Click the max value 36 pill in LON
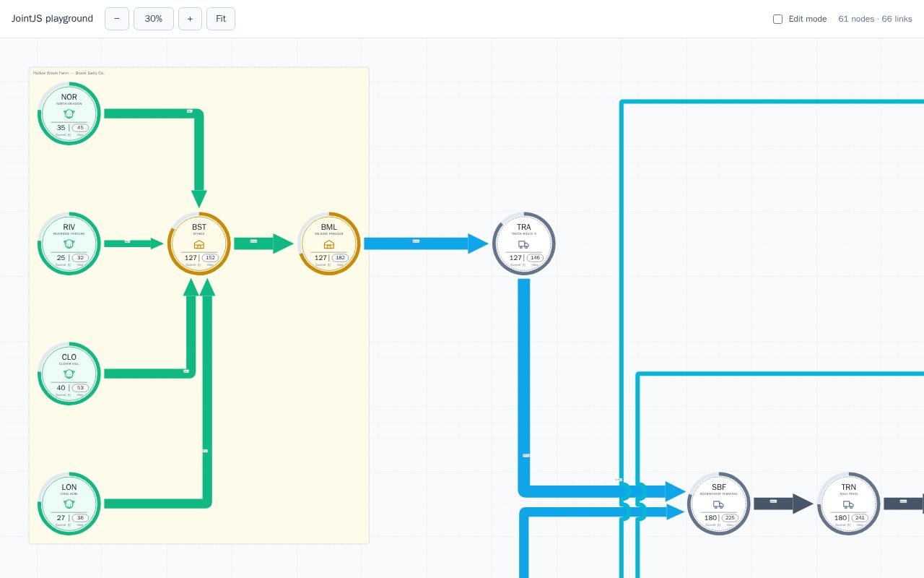This screenshot has height=578, width=924. (x=80, y=518)
